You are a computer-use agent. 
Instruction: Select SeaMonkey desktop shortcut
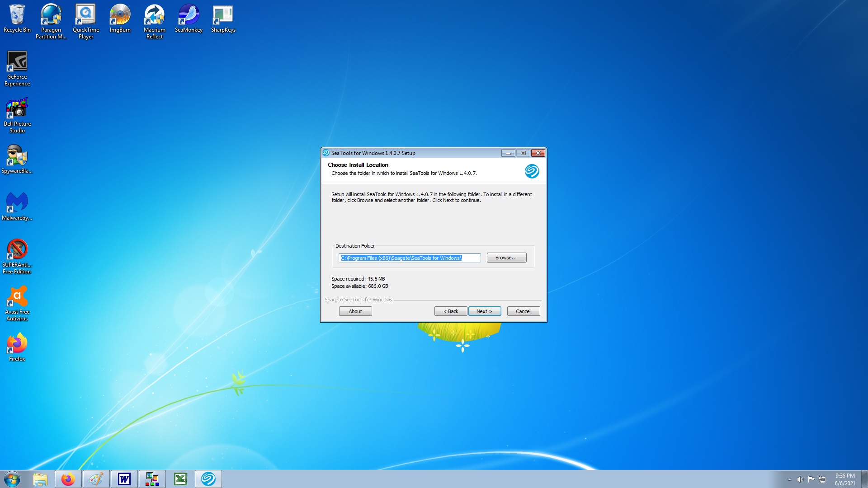(189, 18)
